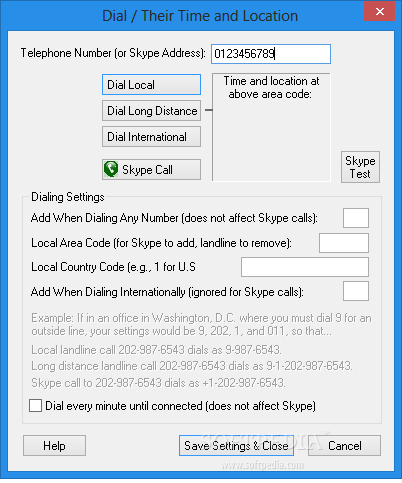This screenshot has height=483, width=402.
Task: Cancel the dial dialog
Action: point(344,445)
